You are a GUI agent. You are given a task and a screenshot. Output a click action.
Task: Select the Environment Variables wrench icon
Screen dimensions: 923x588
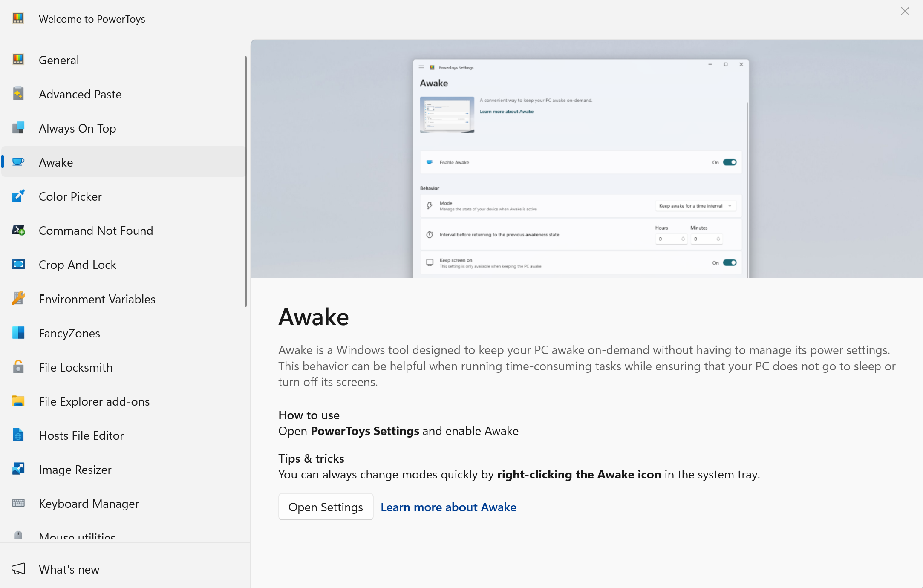point(18,299)
